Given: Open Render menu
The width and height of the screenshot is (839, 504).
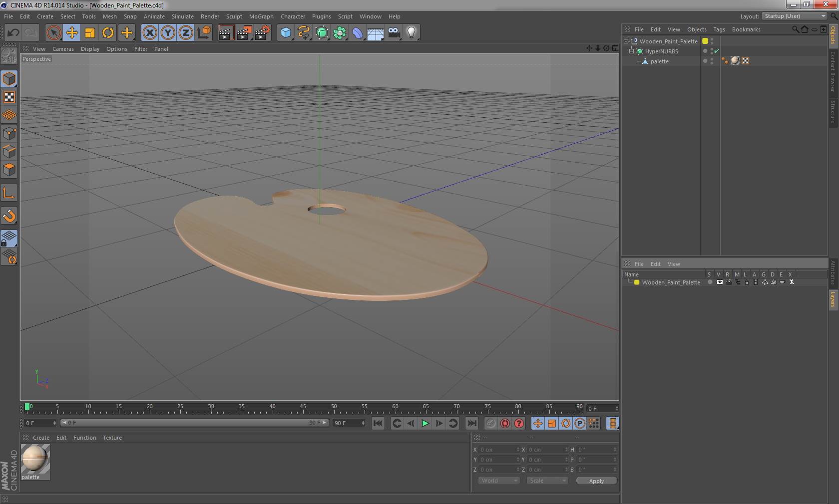Looking at the screenshot, I should (x=210, y=16).
